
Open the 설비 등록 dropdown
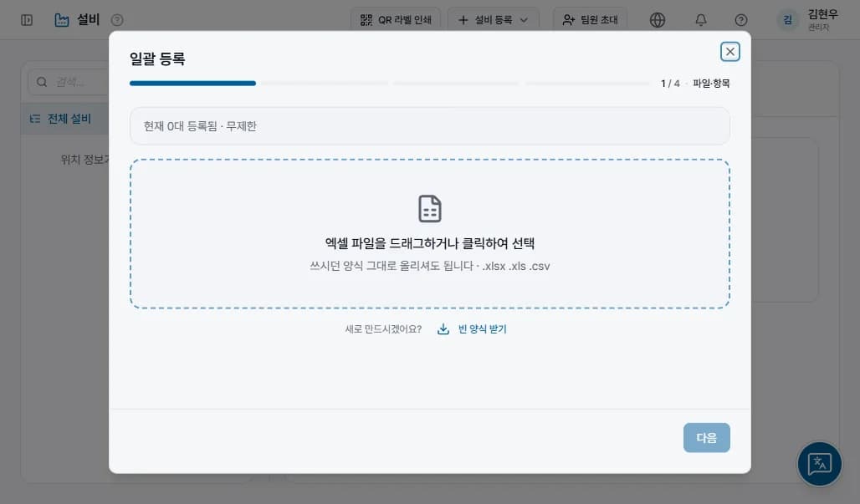pyautogui.click(x=493, y=20)
